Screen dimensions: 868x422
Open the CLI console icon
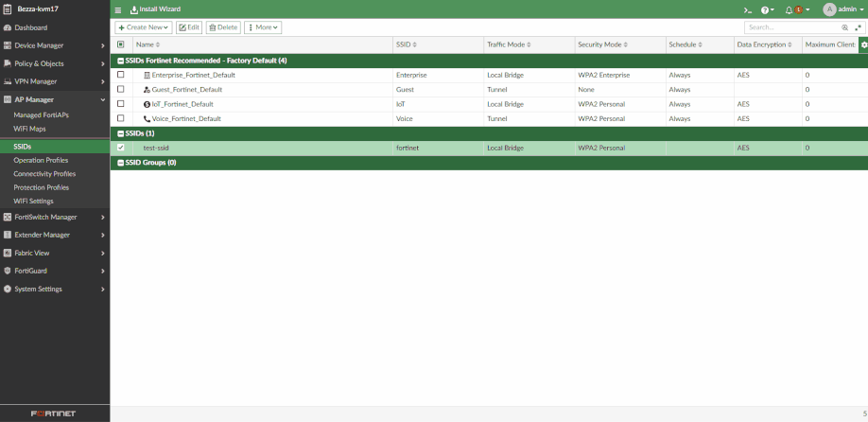[x=748, y=10]
